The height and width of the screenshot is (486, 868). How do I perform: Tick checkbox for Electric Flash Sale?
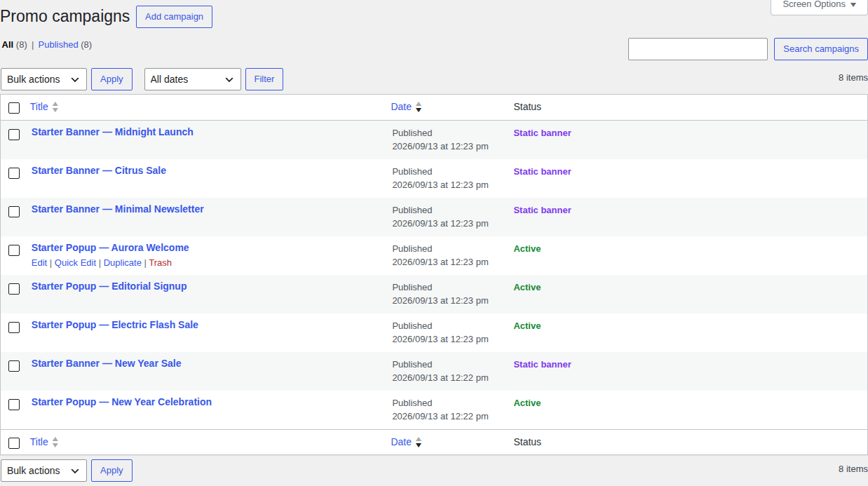point(14,328)
